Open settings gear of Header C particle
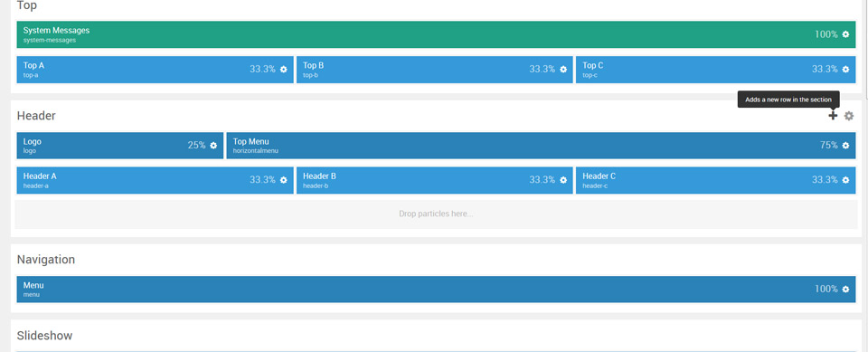The width and height of the screenshot is (868, 352). pos(845,180)
